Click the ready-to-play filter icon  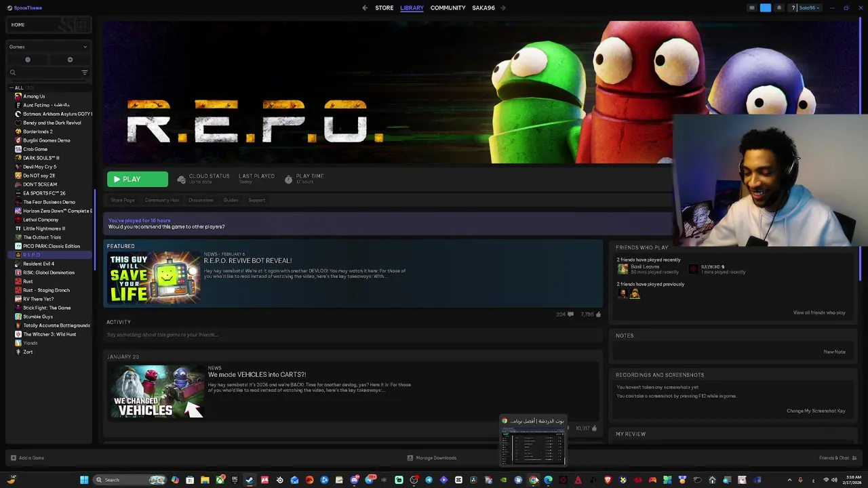[x=70, y=60]
